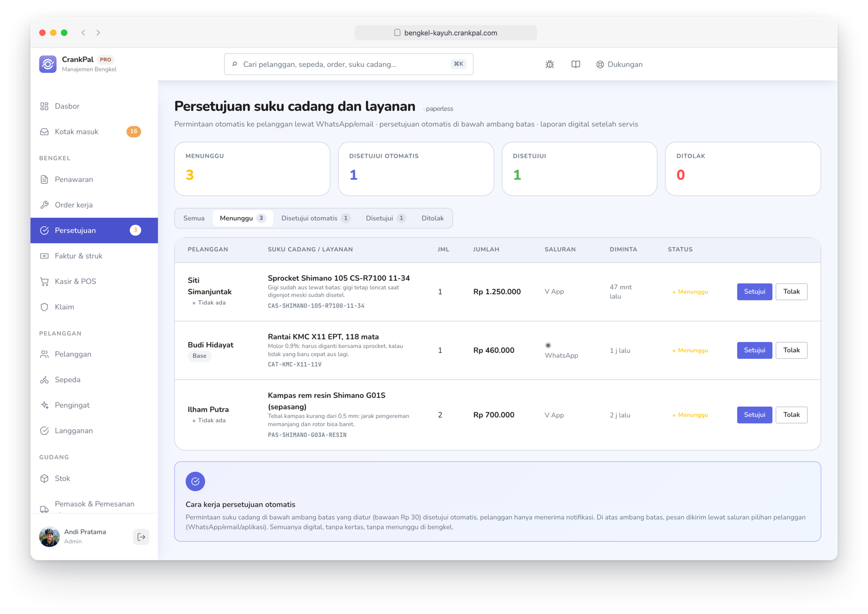Screen dimensions: 868x614
Task: Click the browser address bar URL
Action: tap(445, 33)
